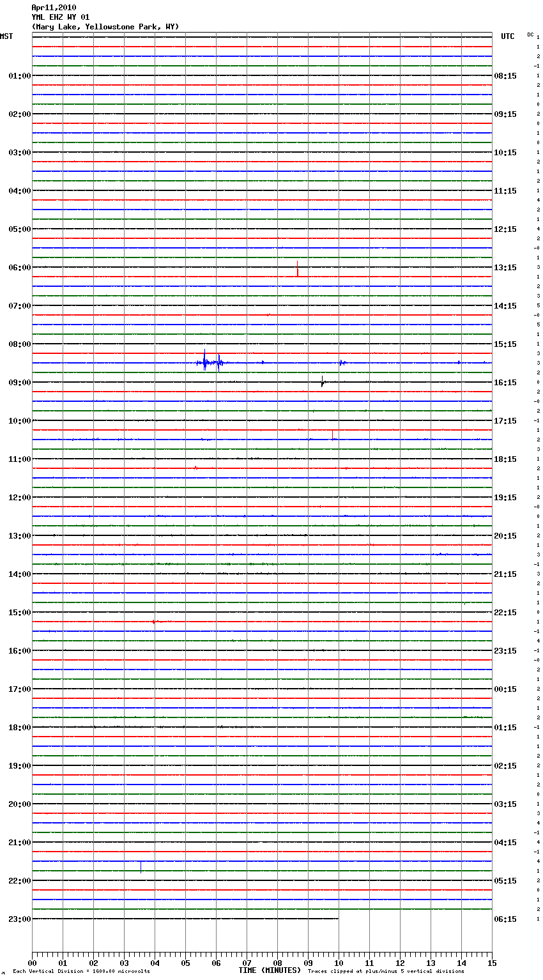Select the small red blip after 15:00
This screenshot has width=543, height=980.
pos(154,621)
